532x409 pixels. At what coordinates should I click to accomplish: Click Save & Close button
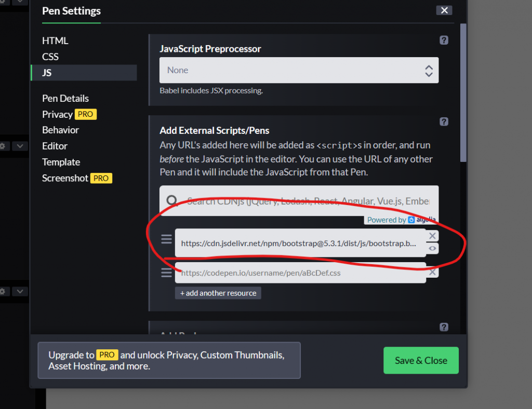(x=421, y=360)
